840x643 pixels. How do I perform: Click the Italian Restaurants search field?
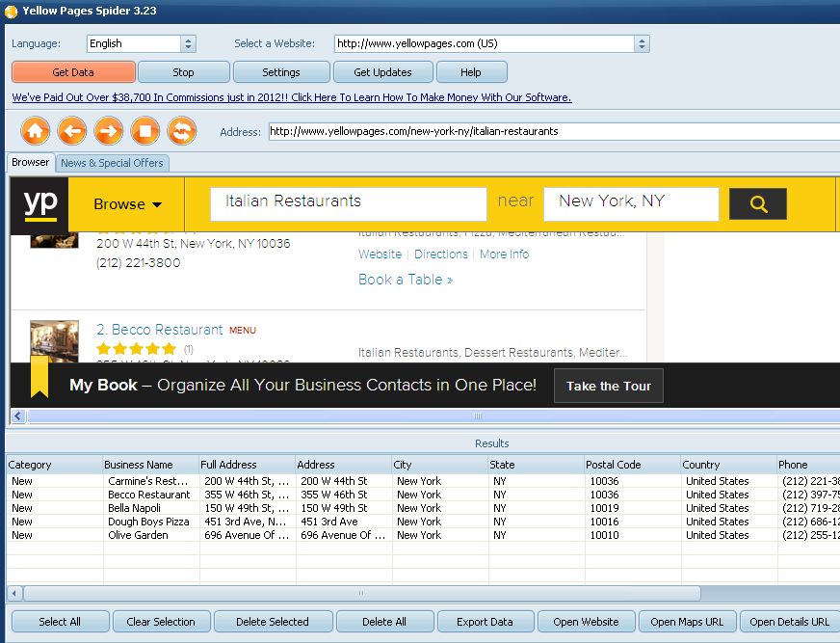[348, 203]
